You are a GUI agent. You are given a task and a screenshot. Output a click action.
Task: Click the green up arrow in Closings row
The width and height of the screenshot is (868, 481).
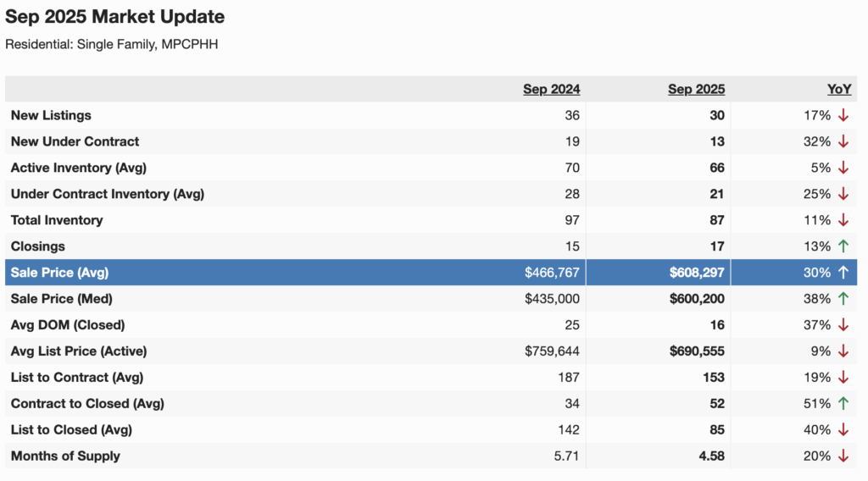coord(843,246)
